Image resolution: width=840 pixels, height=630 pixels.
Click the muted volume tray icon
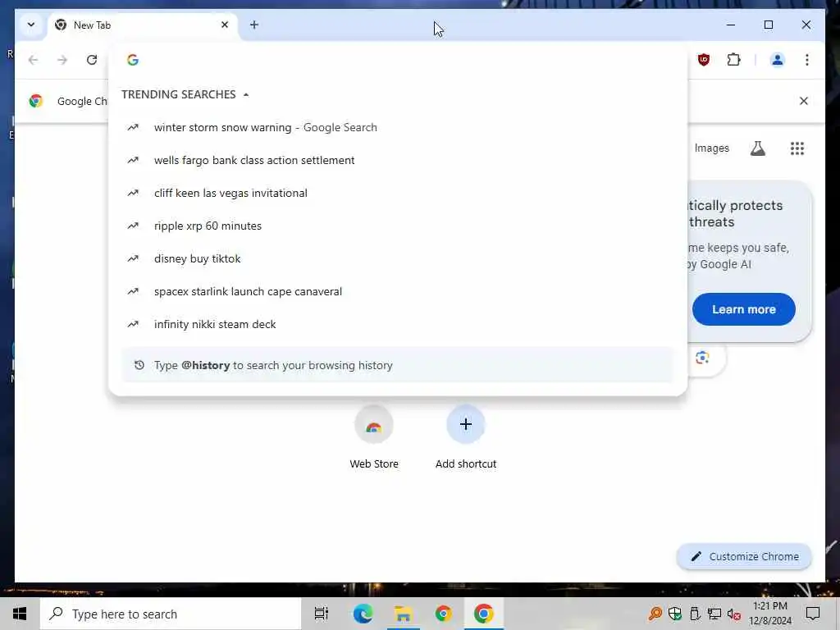(734, 614)
